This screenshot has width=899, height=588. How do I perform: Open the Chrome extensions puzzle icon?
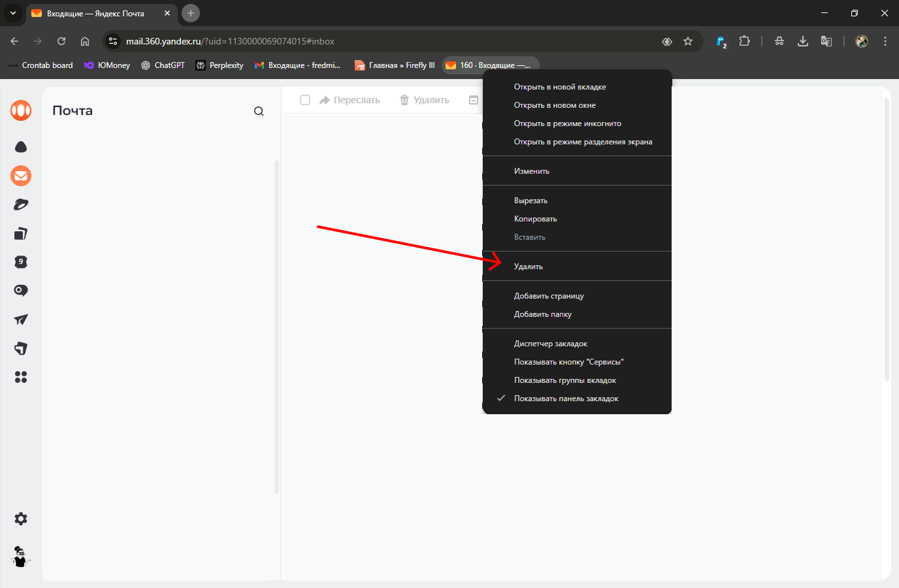(x=744, y=41)
